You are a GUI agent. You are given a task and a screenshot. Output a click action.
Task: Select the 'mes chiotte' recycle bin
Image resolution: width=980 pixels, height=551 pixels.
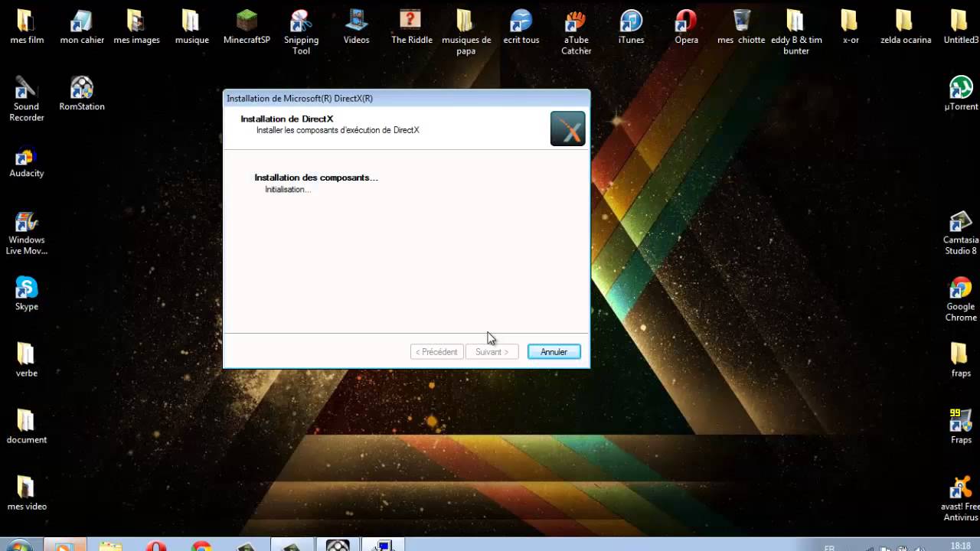(x=741, y=26)
